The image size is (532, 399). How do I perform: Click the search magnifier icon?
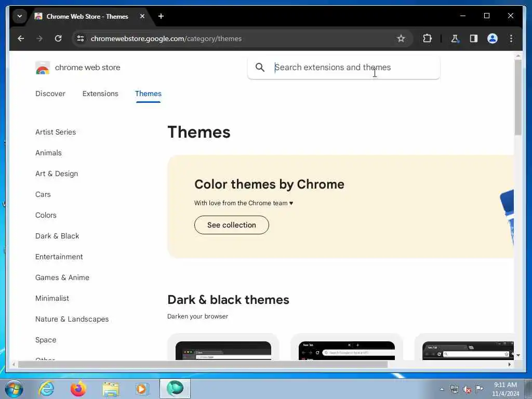point(260,67)
